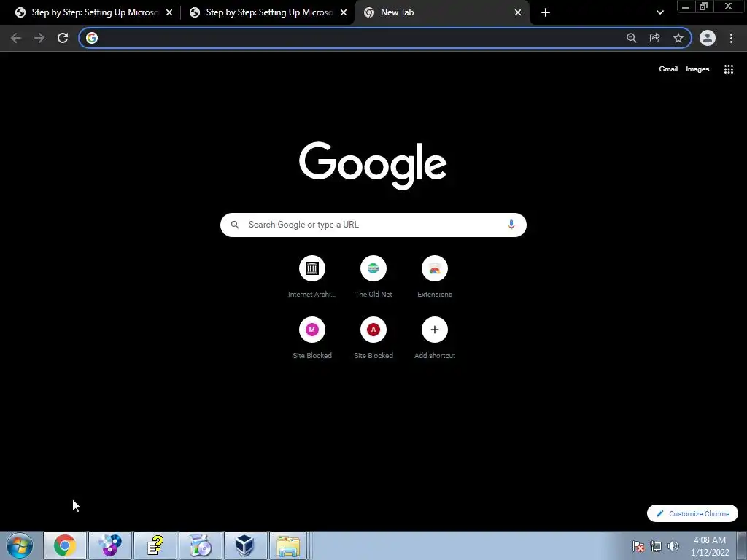Click the Google search input box
Screen dimensions: 747x560
[x=373, y=225]
